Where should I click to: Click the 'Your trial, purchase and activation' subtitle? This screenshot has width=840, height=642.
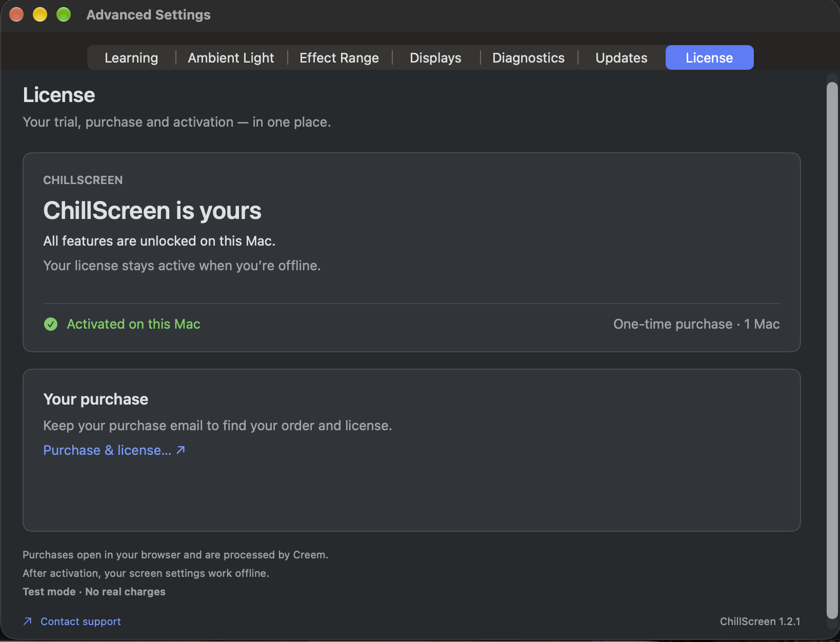(x=177, y=122)
